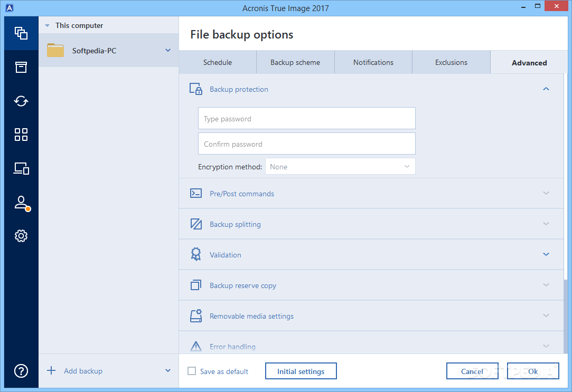Expand the Error handling chevron
The image size is (572, 392).
[546, 346]
